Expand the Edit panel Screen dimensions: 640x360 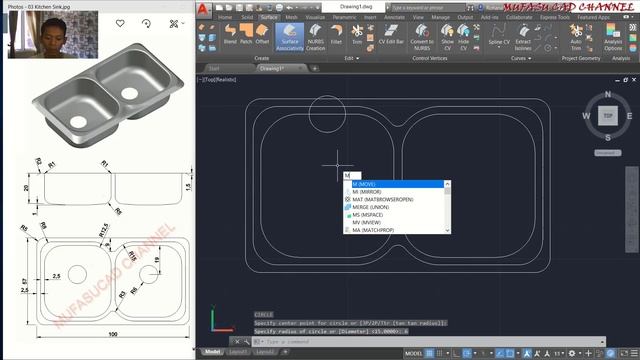coord(352,58)
